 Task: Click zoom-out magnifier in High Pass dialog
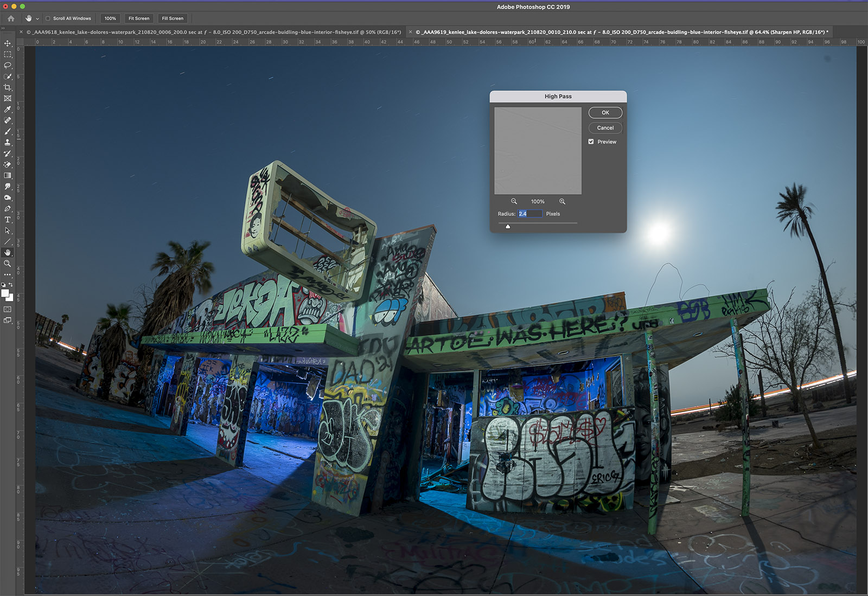pos(514,201)
